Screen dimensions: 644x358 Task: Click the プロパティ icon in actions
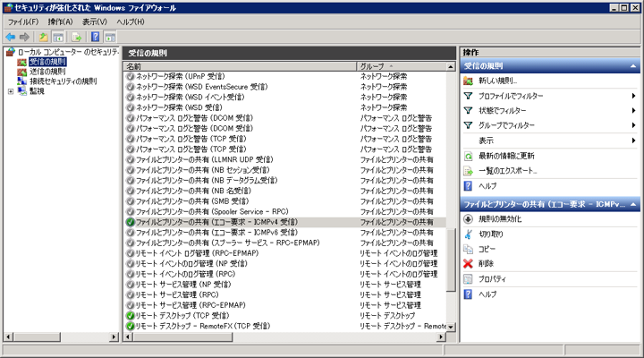468,279
